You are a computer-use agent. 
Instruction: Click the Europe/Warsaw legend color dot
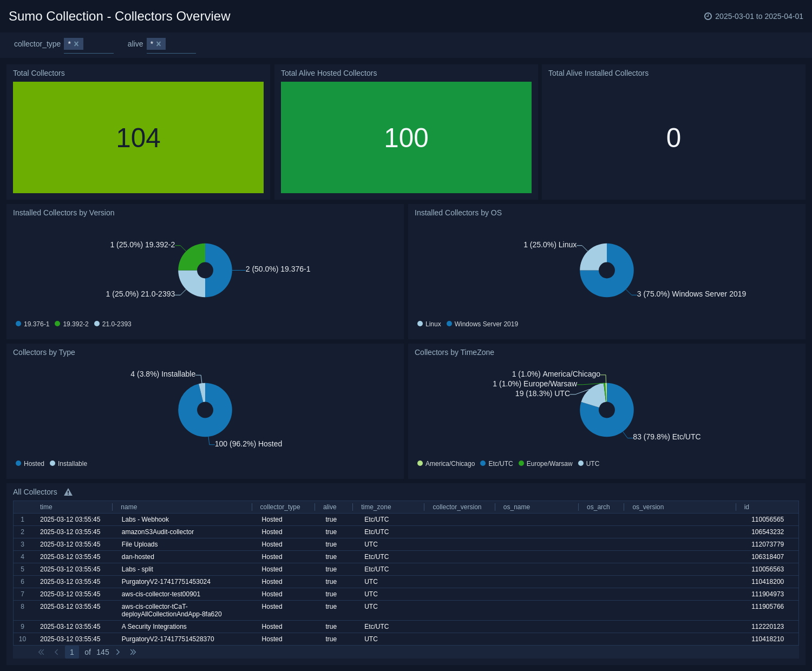coord(521,463)
